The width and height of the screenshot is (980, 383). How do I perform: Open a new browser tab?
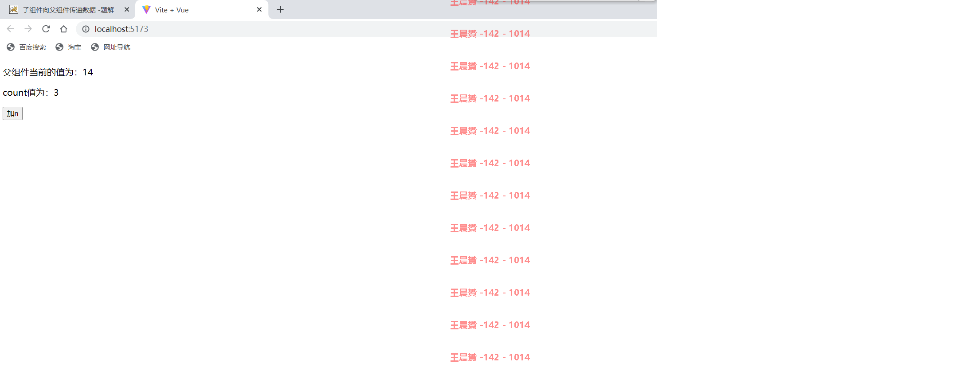click(280, 10)
